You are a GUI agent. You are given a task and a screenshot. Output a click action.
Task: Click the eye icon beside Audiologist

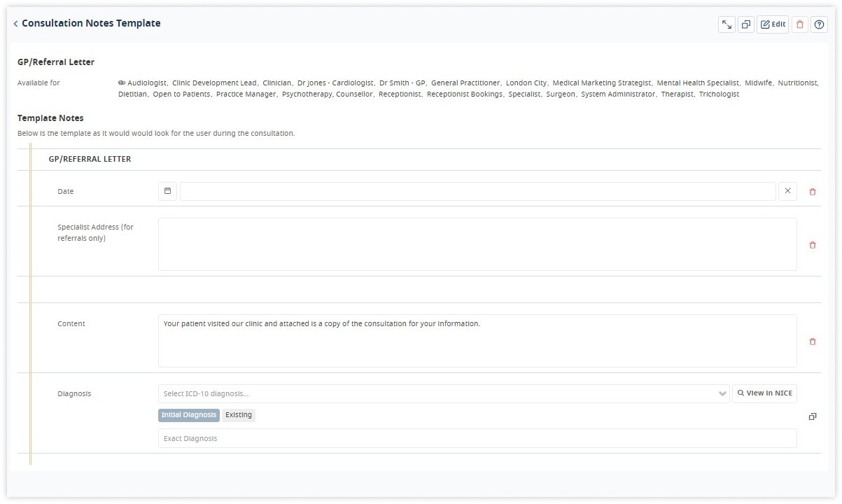click(x=123, y=82)
